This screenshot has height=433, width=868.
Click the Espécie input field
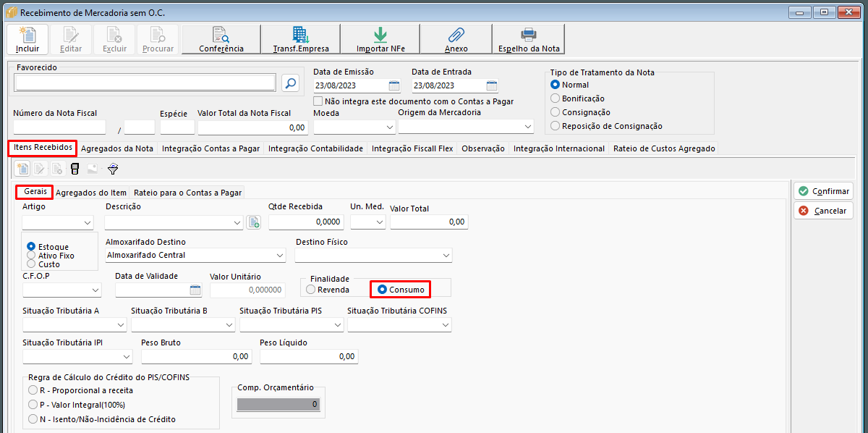click(177, 127)
